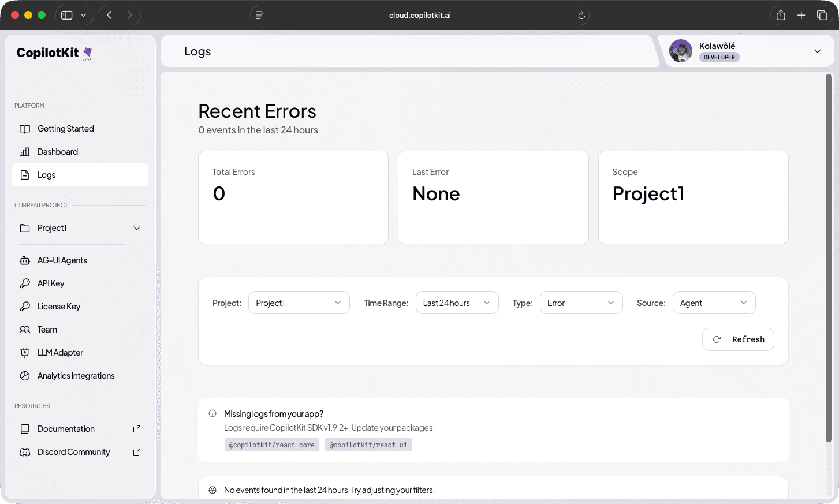Screen dimensions: 839x504
Task: Open Analytics Integrations via its pie icon
Action: tap(25, 375)
